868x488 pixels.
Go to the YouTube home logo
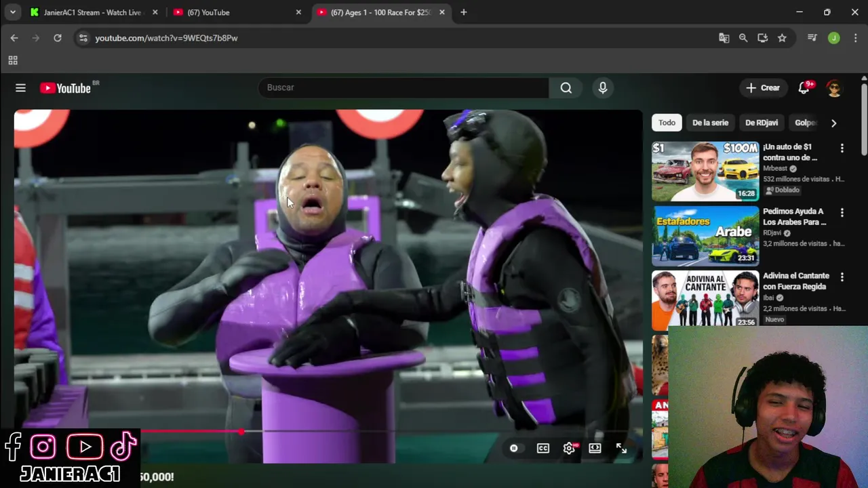(65, 88)
